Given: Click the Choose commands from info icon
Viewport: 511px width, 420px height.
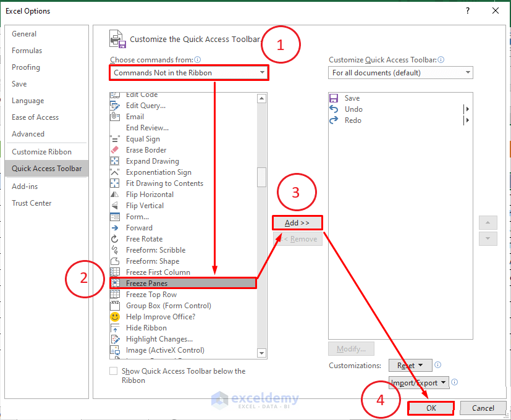Looking at the screenshot, I should coord(198,60).
